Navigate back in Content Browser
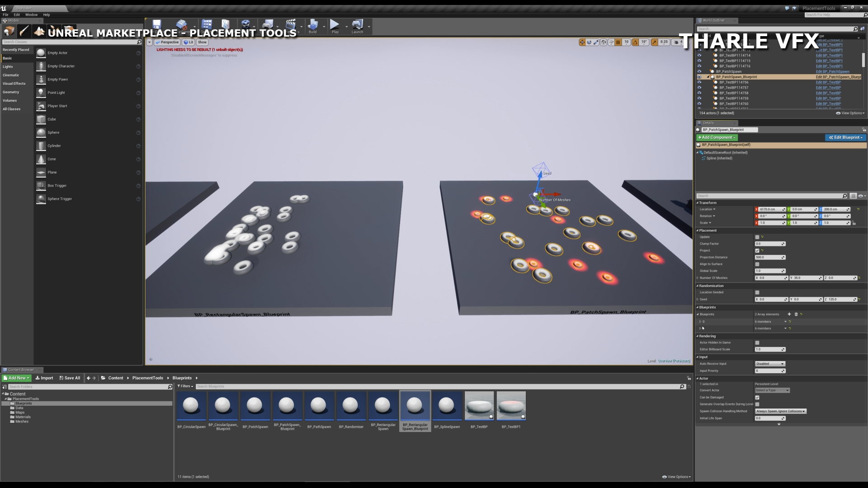 [x=89, y=378]
